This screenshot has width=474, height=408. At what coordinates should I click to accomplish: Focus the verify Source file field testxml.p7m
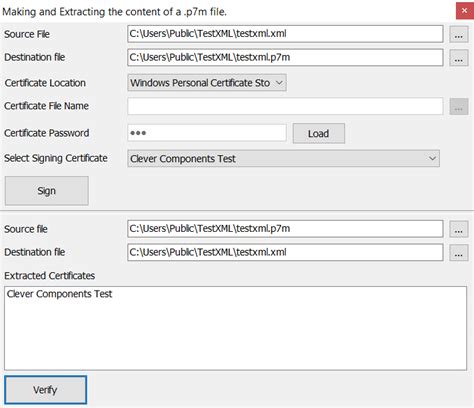285,229
